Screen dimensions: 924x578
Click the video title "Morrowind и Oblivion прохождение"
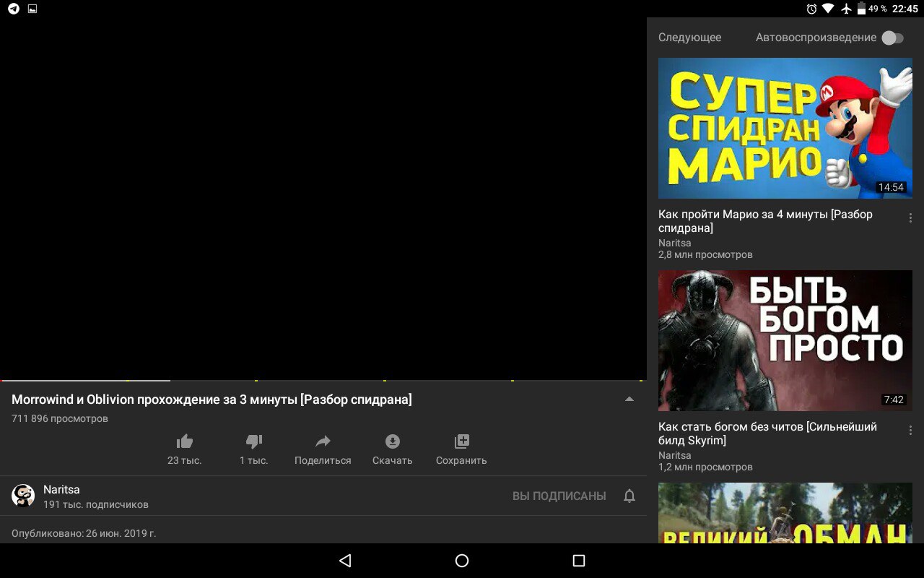pos(212,400)
